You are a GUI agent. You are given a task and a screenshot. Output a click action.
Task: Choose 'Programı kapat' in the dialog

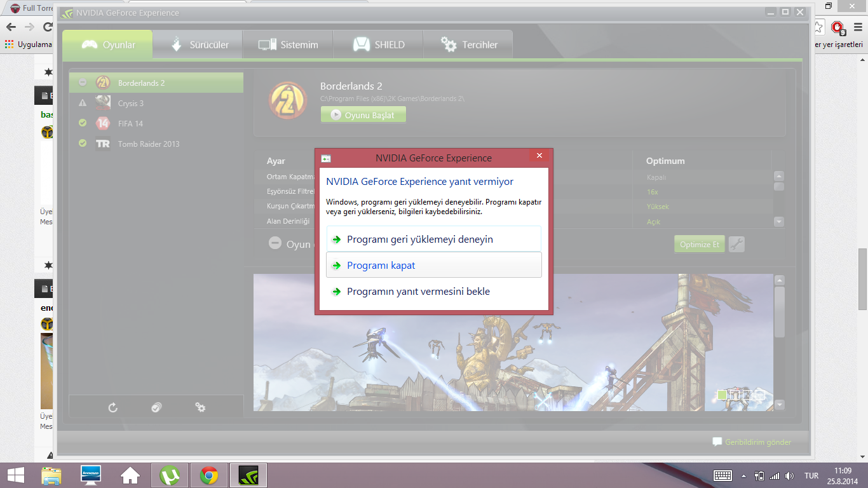434,265
